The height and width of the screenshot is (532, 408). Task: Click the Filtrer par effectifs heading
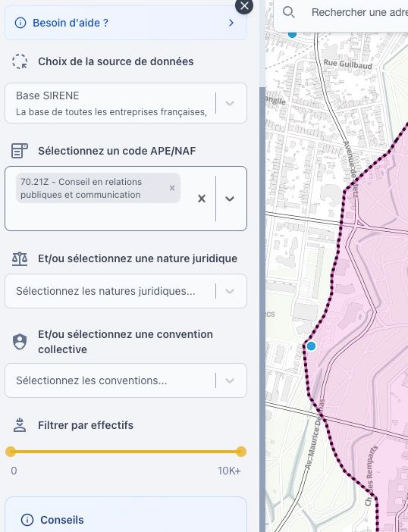86,425
